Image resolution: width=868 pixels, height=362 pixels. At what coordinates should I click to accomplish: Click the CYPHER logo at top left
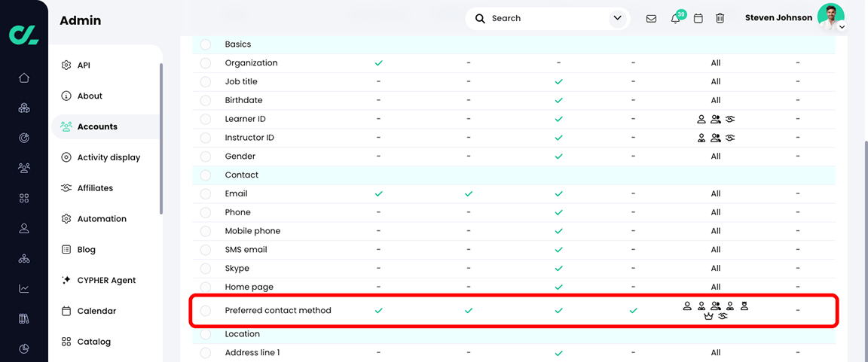tap(24, 33)
